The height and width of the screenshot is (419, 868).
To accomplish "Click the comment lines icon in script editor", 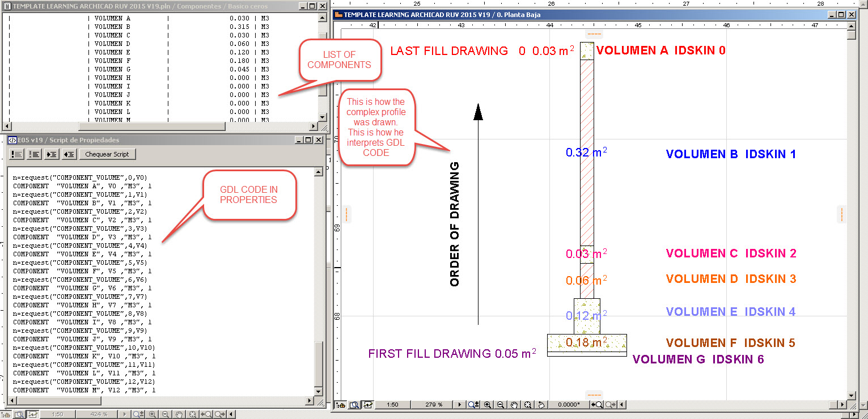I will [x=17, y=154].
